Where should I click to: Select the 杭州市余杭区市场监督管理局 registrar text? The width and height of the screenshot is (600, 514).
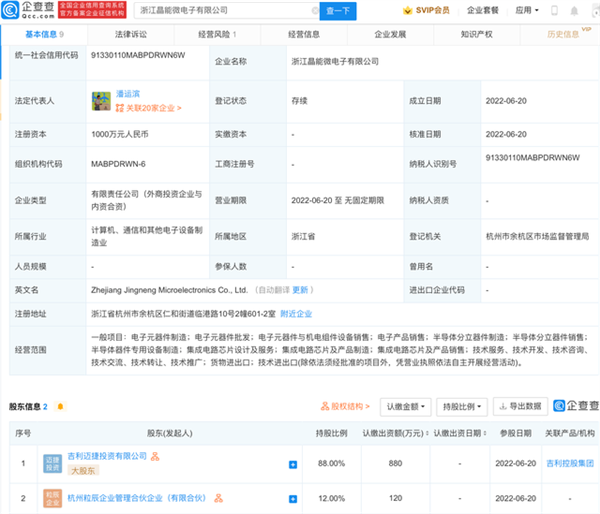click(x=537, y=237)
